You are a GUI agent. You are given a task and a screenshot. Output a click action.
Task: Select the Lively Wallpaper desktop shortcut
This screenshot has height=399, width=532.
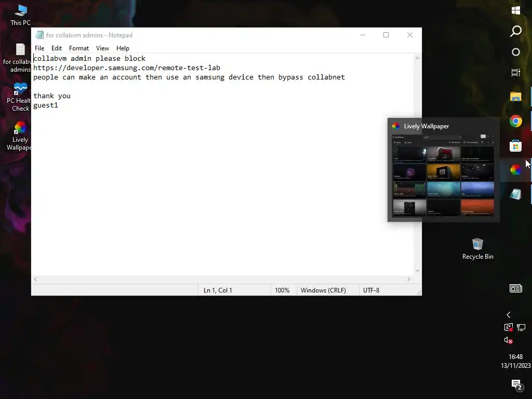click(x=20, y=137)
